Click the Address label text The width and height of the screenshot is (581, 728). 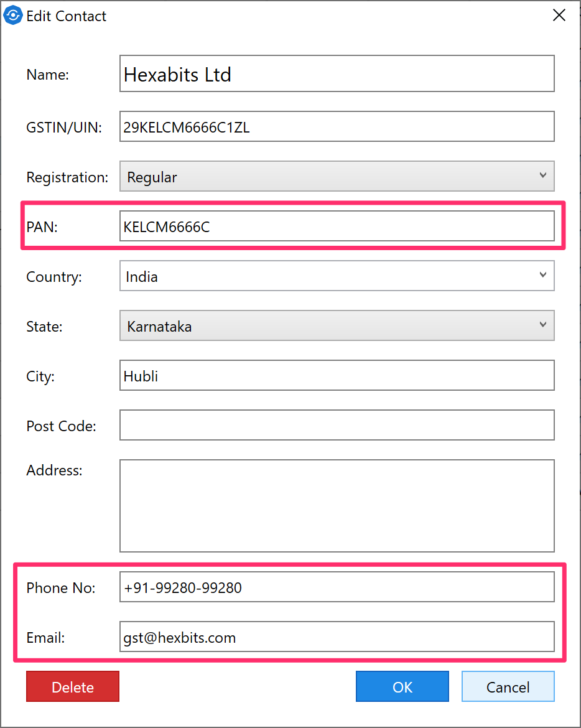coord(54,470)
